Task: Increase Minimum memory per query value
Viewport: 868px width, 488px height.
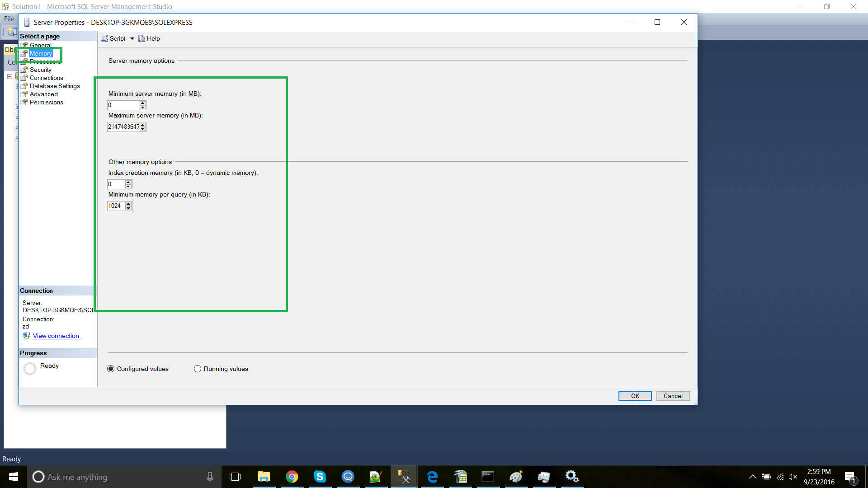Action: 128,204
